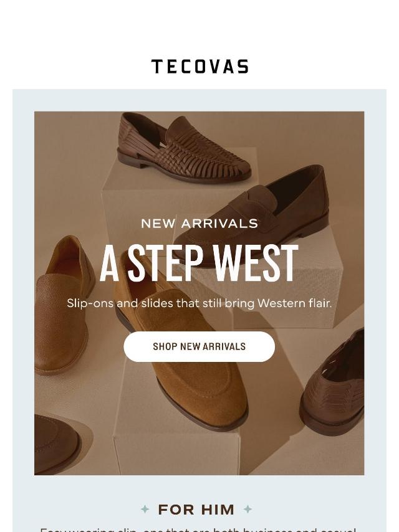
Task: Click the dark brown shoe in the bottom-left corner
Action: pos(56,441)
